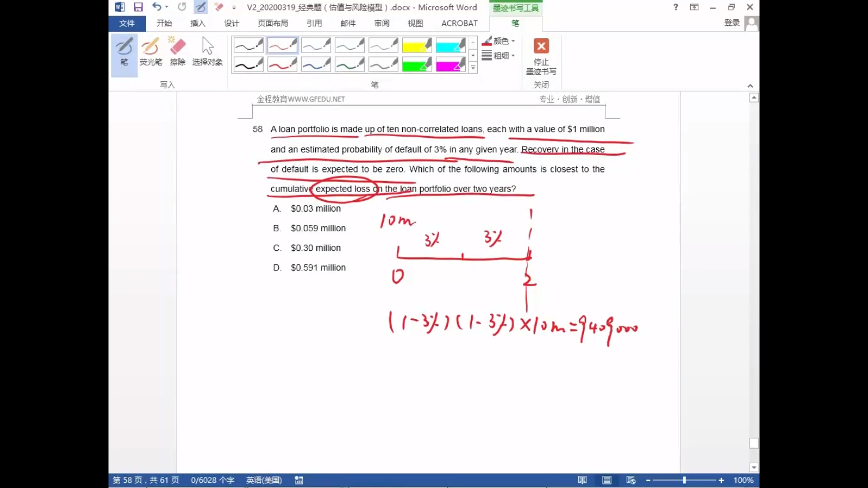This screenshot has width=868, height=488.
Task: Click the zoom in plus button
Action: click(721, 480)
